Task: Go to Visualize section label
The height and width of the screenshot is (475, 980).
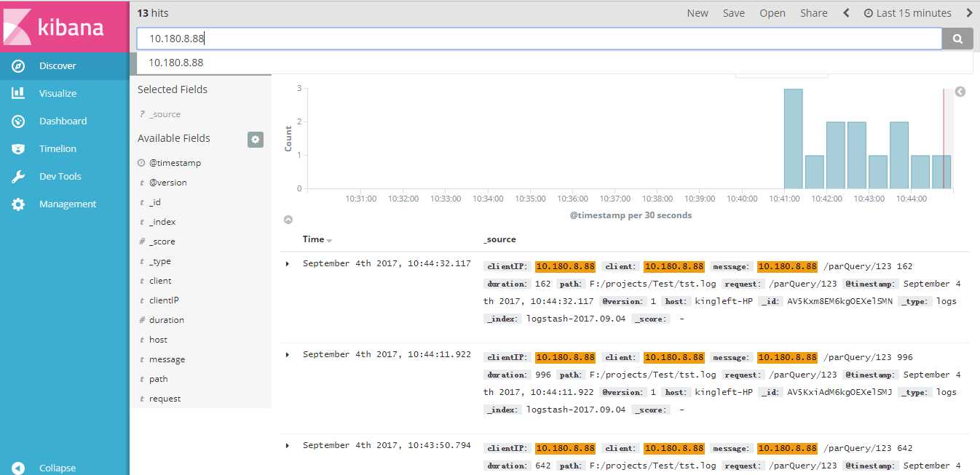Action: click(58, 94)
